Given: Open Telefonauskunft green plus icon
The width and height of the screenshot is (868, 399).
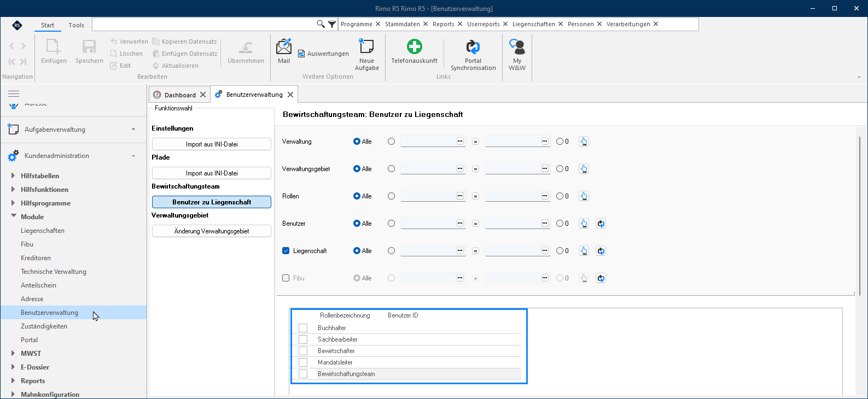Looking at the screenshot, I should pos(414,46).
